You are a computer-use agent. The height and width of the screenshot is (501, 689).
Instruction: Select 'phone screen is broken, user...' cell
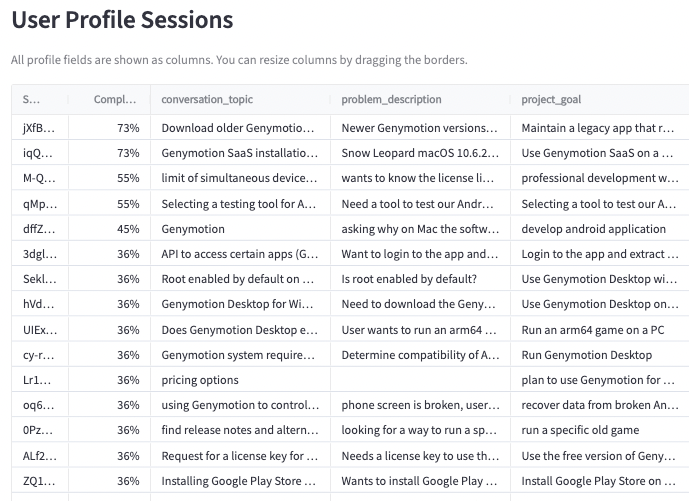pyautogui.click(x=421, y=405)
